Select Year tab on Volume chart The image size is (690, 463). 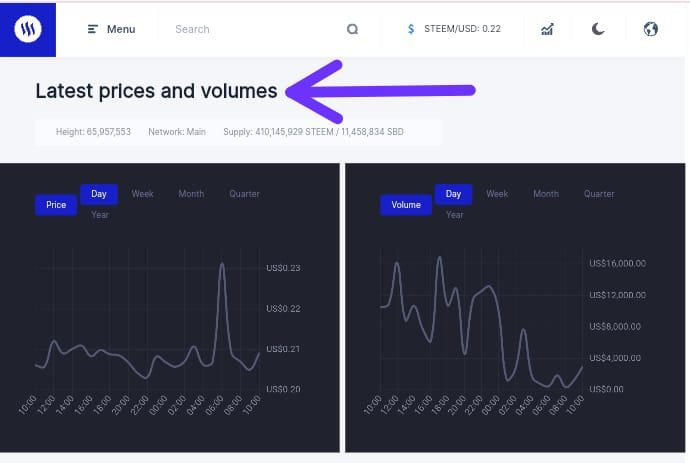[x=455, y=215]
